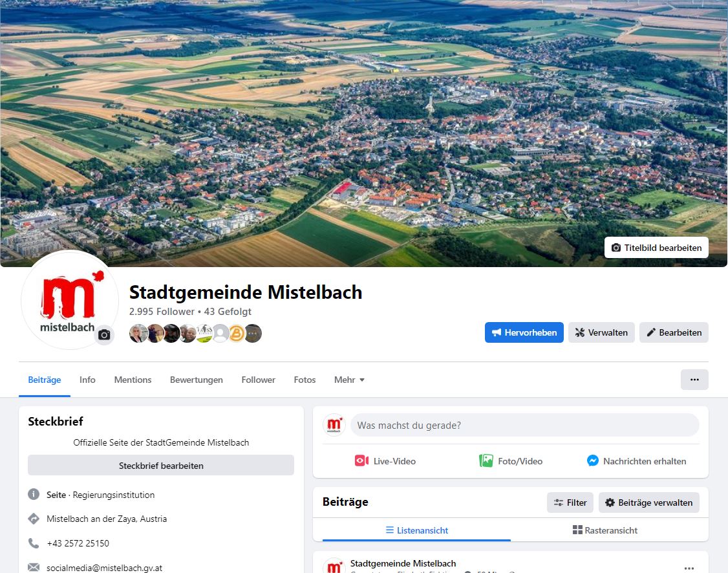
Task: Click the Hervorheben button
Action: point(524,332)
